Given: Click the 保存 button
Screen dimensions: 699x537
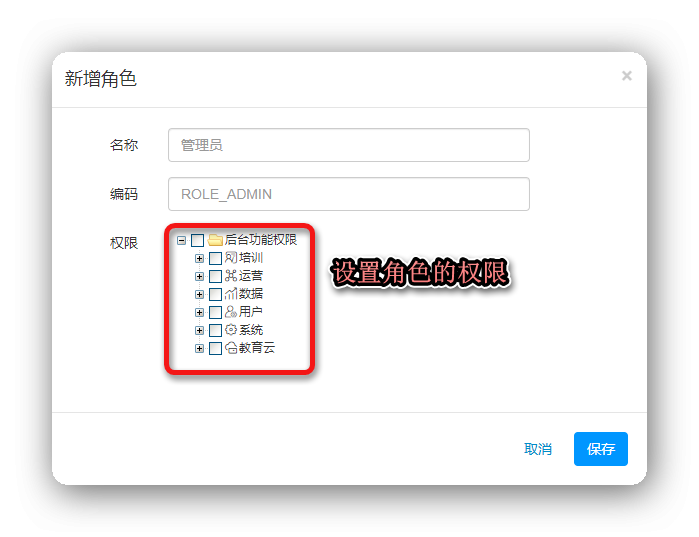Looking at the screenshot, I should [x=600, y=449].
